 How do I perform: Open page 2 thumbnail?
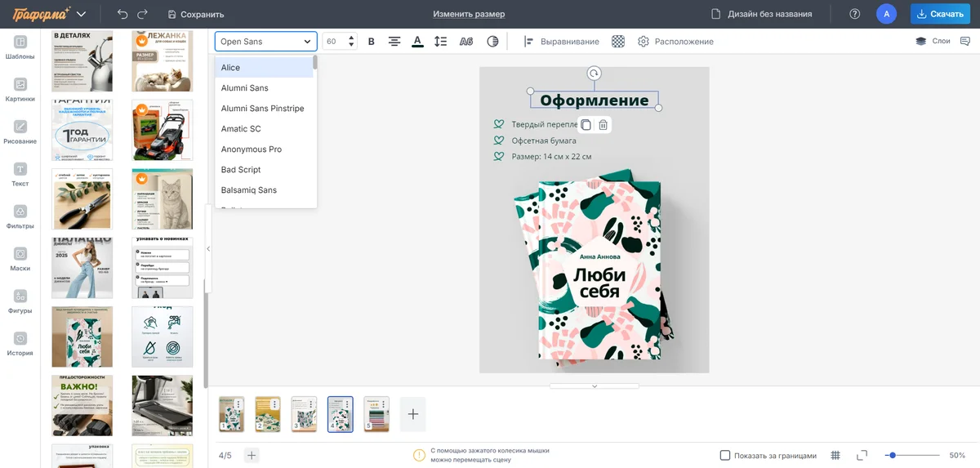tap(268, 414)
